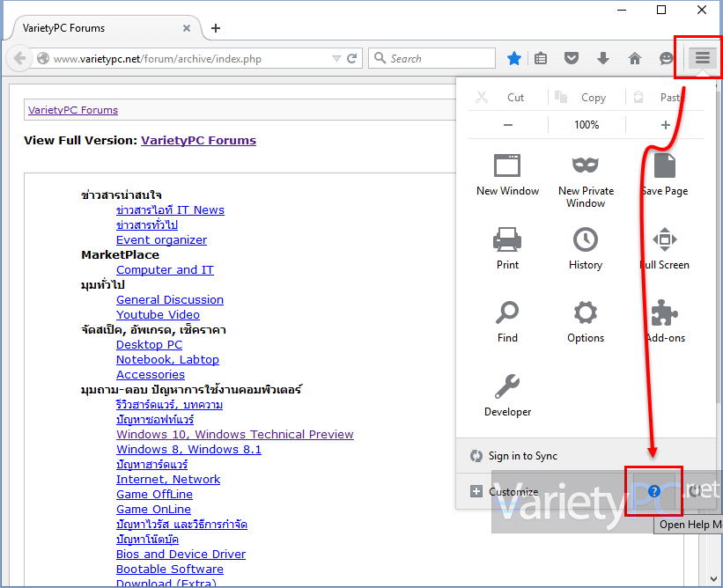Open the Game OnLine link
Viewport: 723px width, 588px height.
pyautogui.click(x=153, y=509)
